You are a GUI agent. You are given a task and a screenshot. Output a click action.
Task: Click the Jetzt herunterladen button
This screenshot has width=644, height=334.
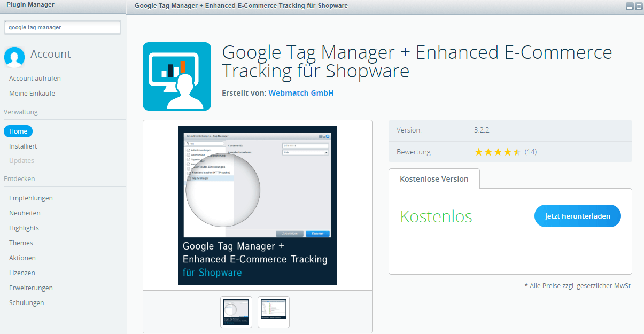coord(577,216)
